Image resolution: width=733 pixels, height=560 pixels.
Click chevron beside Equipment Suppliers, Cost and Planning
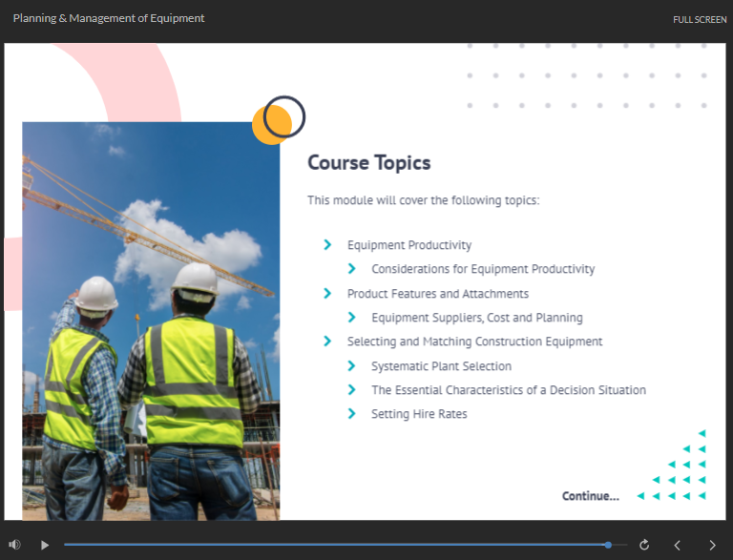(351, 318)
